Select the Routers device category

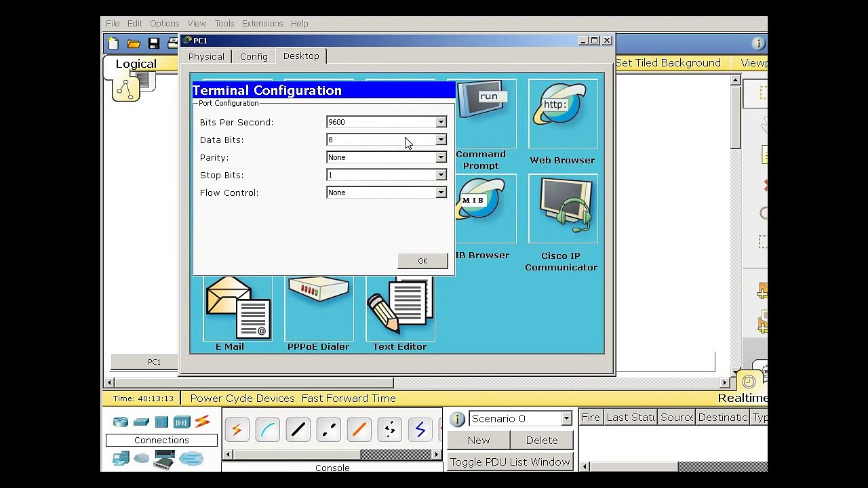click(x=121, y=422)
